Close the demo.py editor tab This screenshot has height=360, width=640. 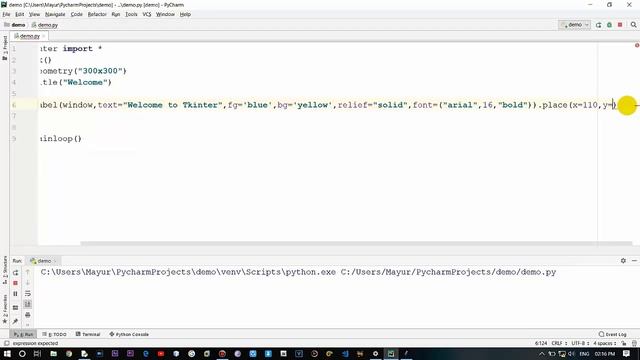tap(44, 36)
